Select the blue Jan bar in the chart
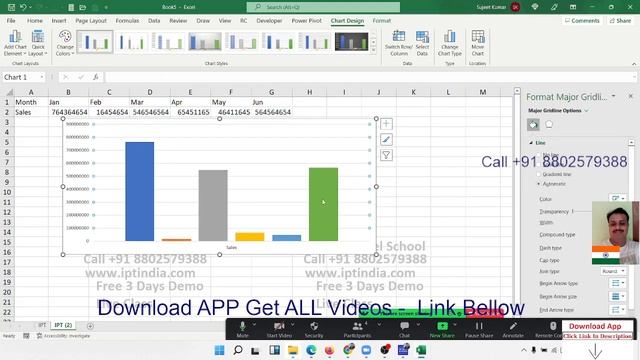Viewport: 640px width, 360px height. pyautogui.click(x=140, y=191)
